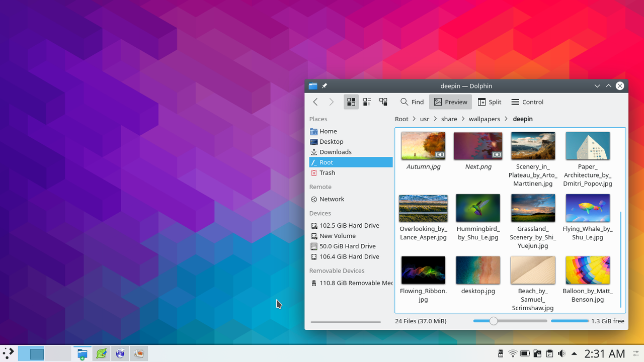Click usr in the breadcrumb path
Image resolution: width=644 pixels, height=362 pixels.
click(x=425, y=119)
